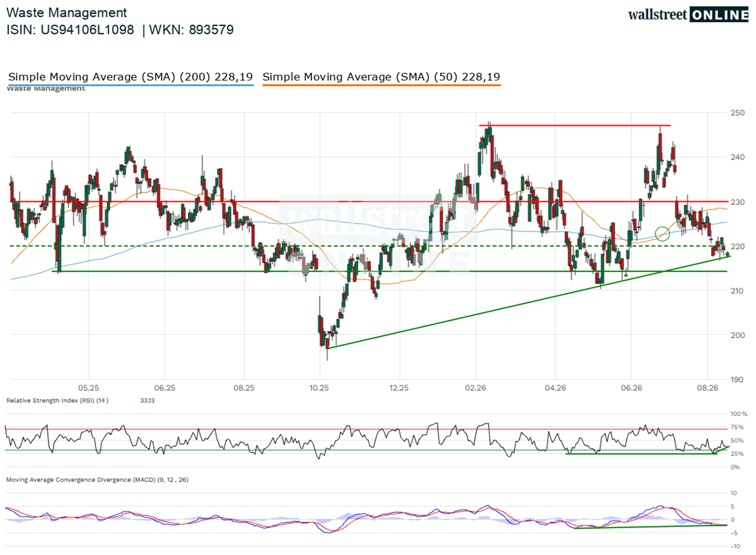The image size is (756, 555).
Task: Click the 200 price axis label
Action: (738, 335)
